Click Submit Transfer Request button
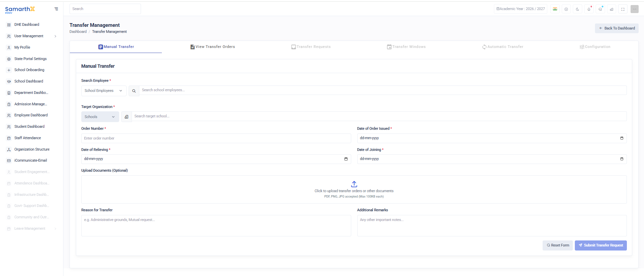Screen dimensions: 644x276 pos(601,245)
